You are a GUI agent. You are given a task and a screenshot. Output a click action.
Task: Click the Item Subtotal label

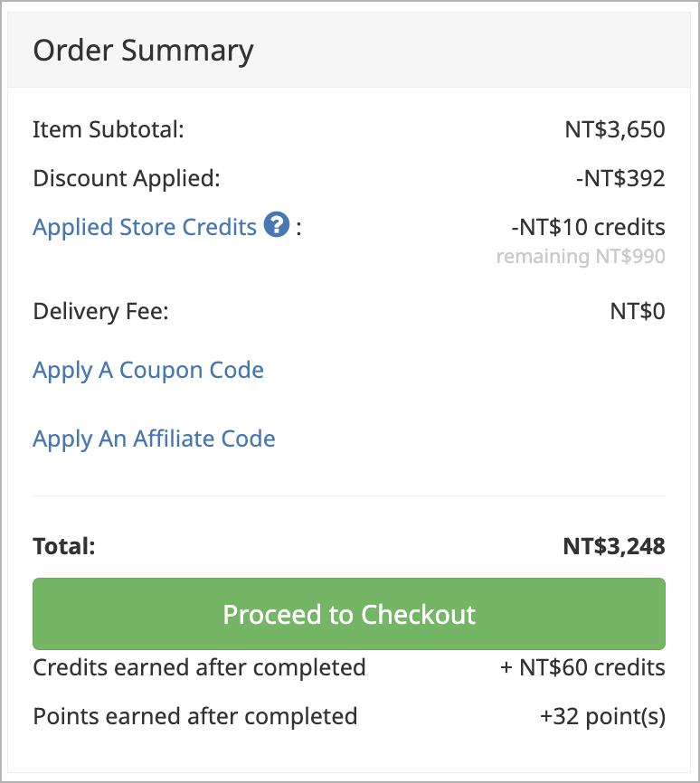point(109,129)
